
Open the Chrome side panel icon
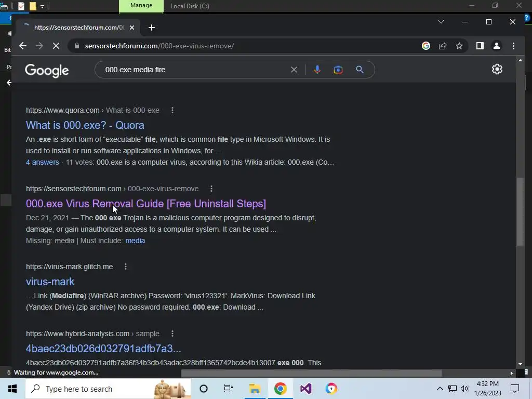(480, 46)
